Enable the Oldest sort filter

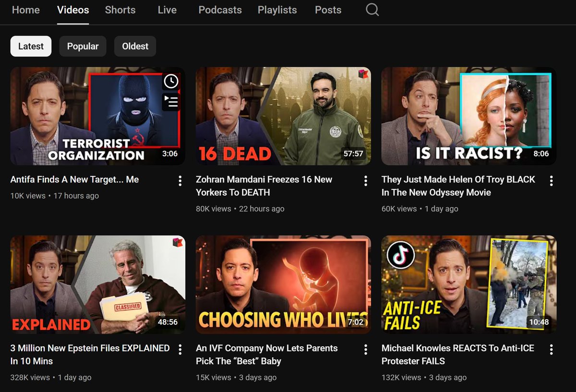tap(135, 46)
